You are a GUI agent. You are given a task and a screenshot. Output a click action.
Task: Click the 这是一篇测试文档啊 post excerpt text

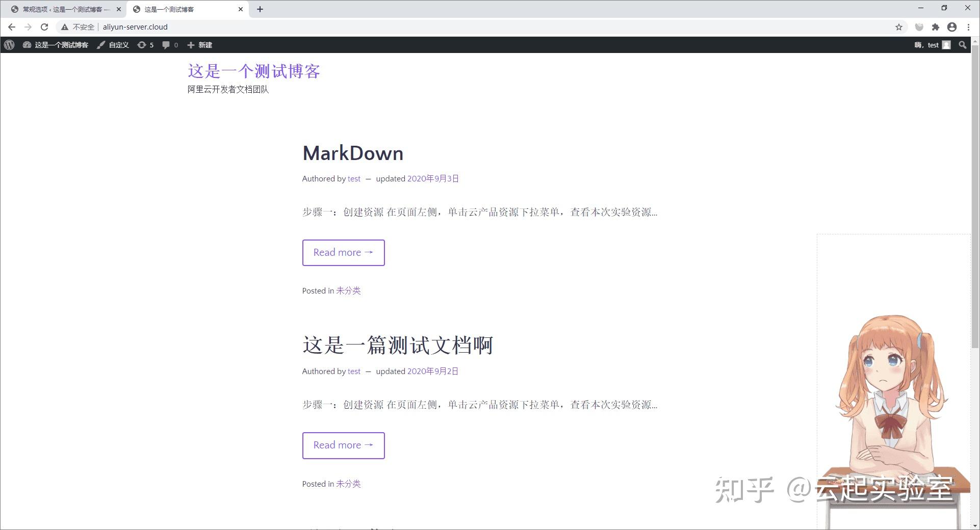[x=480, y=405]
